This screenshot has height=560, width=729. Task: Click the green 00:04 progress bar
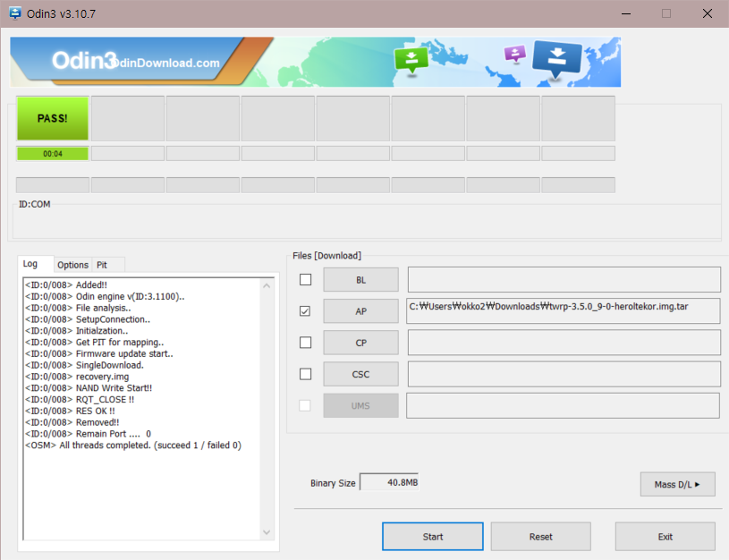(x=53, y=154)
